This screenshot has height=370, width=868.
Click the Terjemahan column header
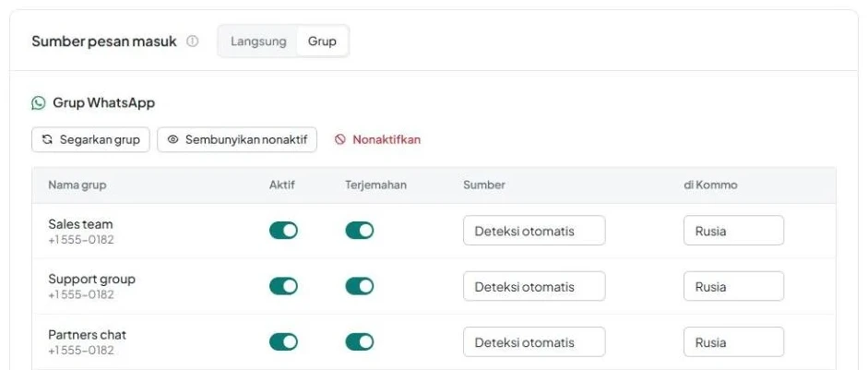[x=375, y=185]
